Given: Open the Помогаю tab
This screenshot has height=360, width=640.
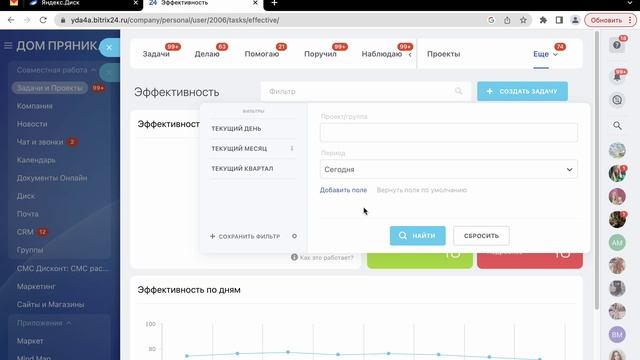Looking at the screenshot, I should pyautogui.click(x=262, y=54).
